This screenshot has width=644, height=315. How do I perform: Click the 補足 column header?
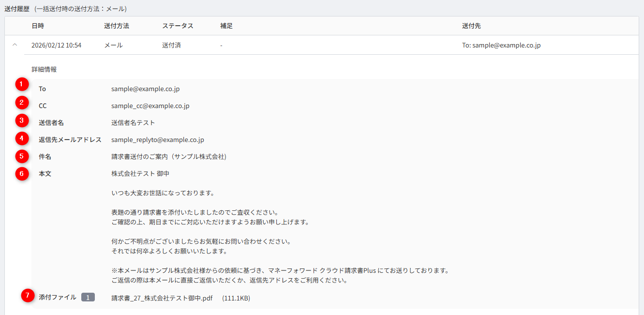tap(226, 26)
